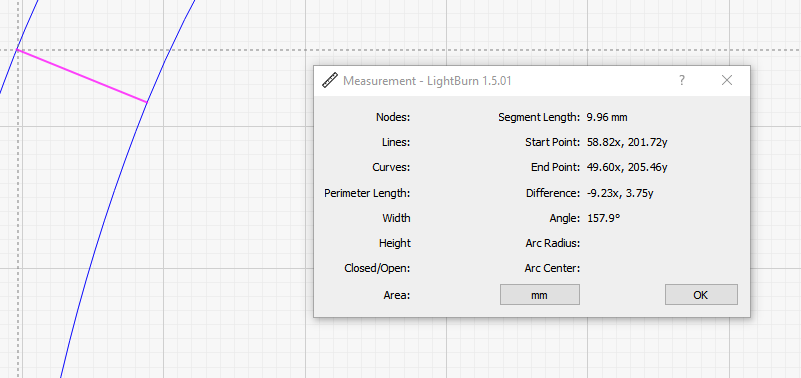801x378 pixels.
Task: Click the Nodes label
Action: coord(393,117)
